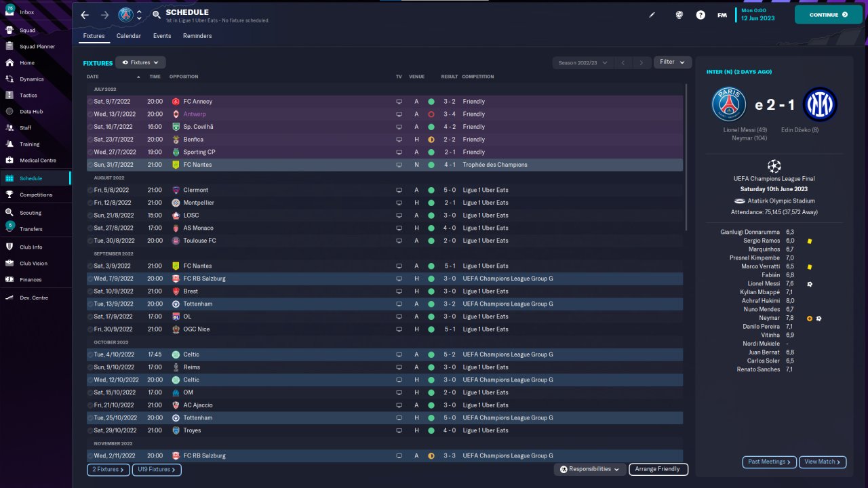Click the fixtures list vertical scrollbar

pyautogui.click(x=686, y=157)
